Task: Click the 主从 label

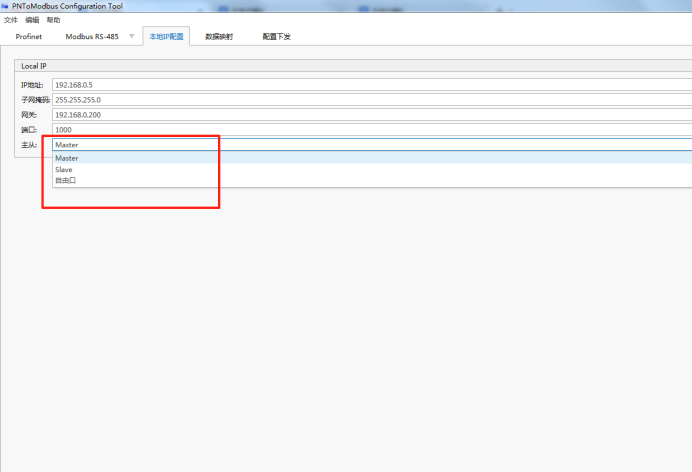Action: point(29,145)
